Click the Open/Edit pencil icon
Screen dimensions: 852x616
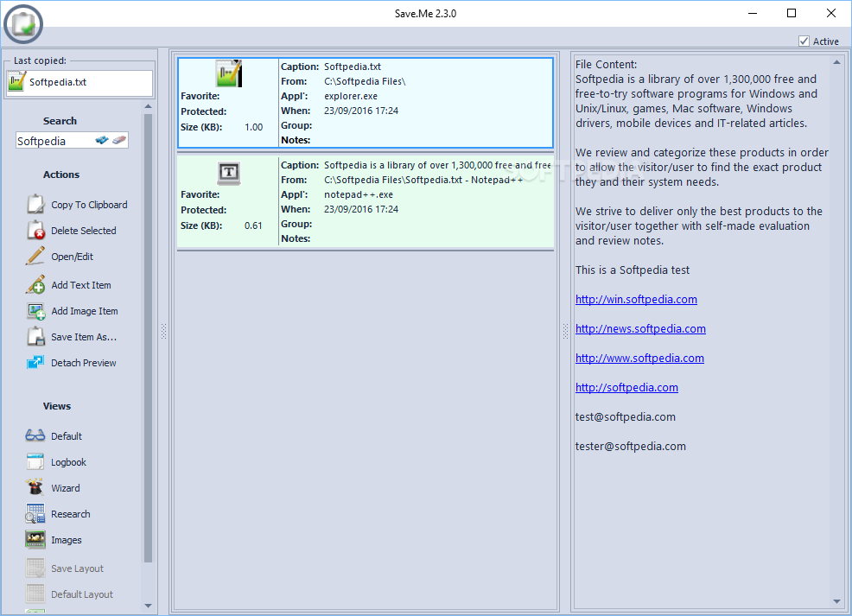(36, 256)
